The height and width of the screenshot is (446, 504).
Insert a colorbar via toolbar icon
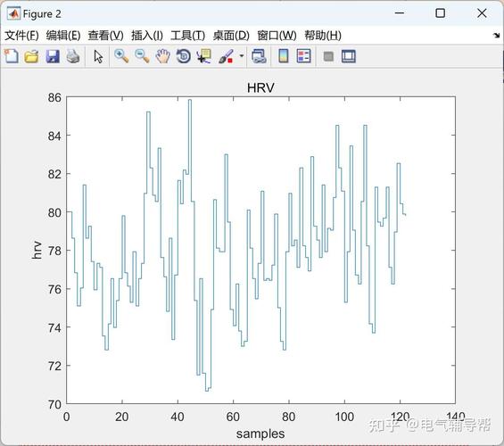click(283, 56)
